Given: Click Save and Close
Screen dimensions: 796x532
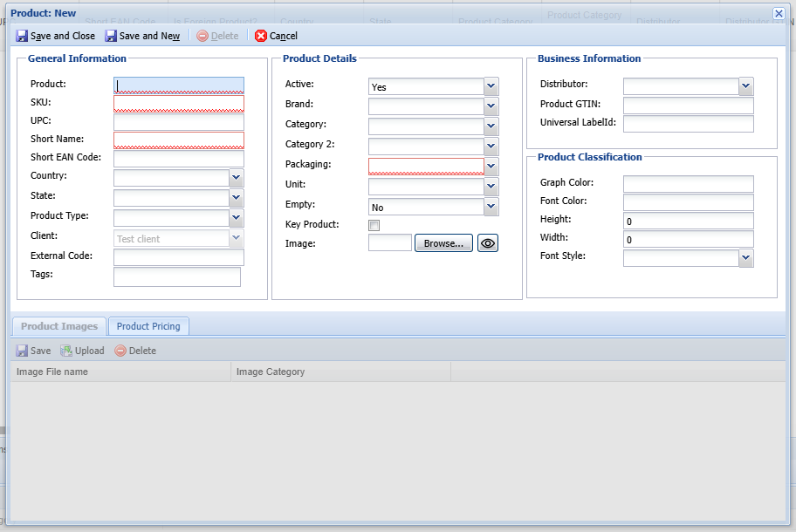Looking at the screenshot, I should (x=55, y=36).
